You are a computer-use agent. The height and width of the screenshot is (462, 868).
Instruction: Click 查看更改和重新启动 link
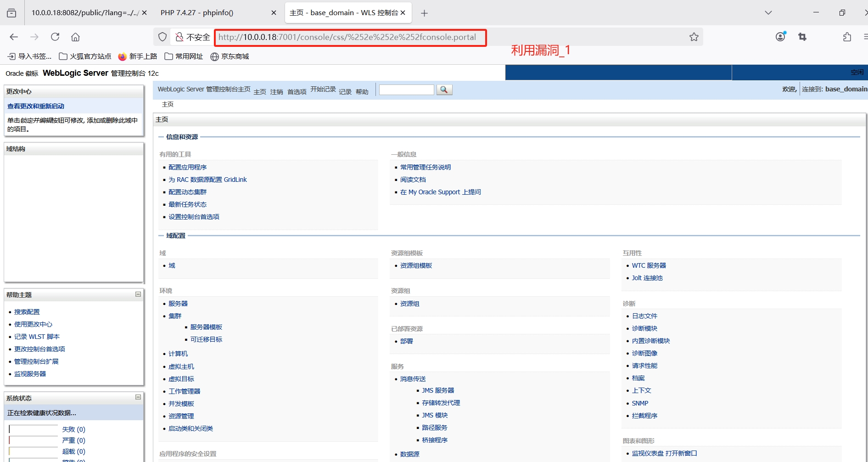tap(36, 106)
